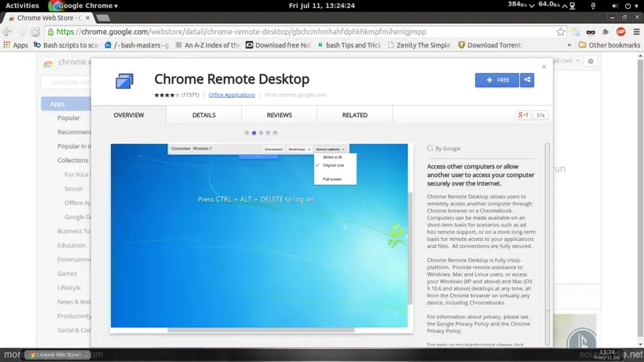The width and height of the screenshot is (644, 362).
Task: Switch to the Overview tab
Action: (128, 115)
